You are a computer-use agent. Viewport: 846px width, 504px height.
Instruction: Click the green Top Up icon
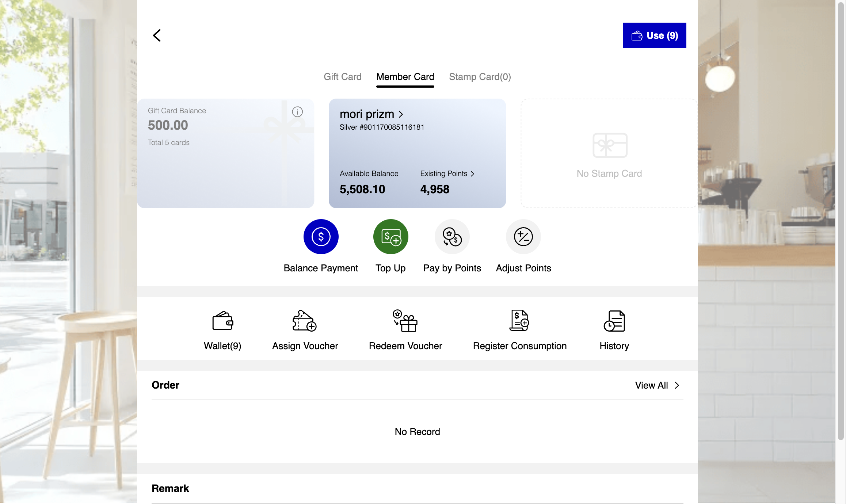pyautogui.click(x=390, y=237)
